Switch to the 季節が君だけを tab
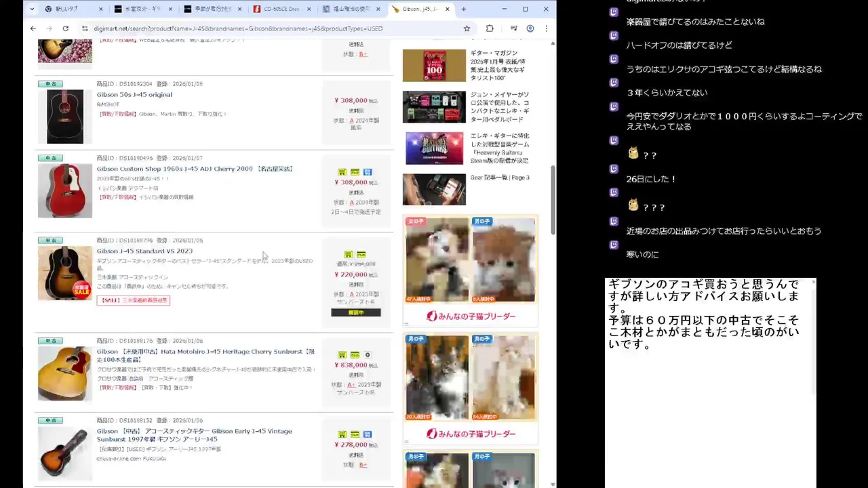The width and height of the screenshot is (868, 488). coord(211,9)
